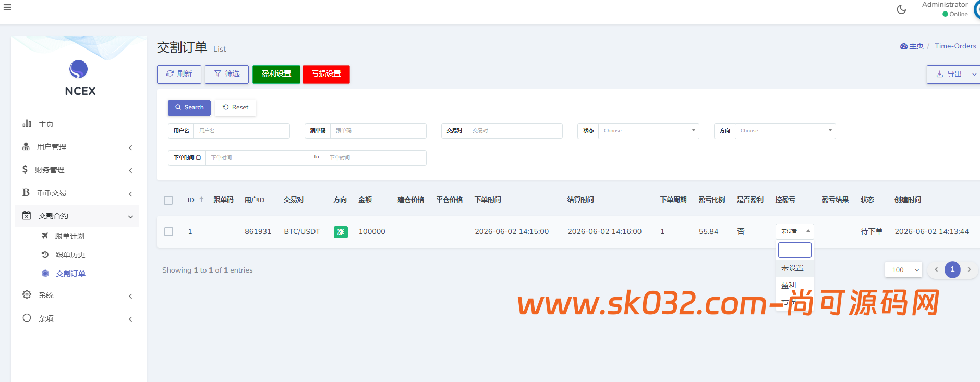The height and width of the screenshot is (382, 980).
Task: Click the ID column sort arrow
Action: (201, 200)
